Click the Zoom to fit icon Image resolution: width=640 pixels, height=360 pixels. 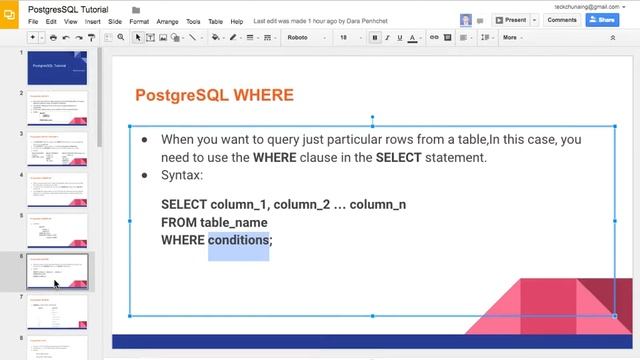[108, 38]
